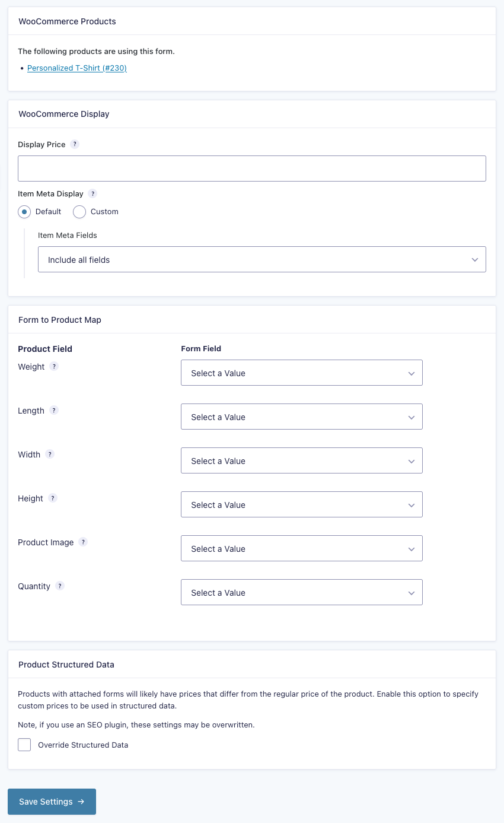Click the Product Image help icon
This screenshot has height=823, width=504.
[x=83, y=542]
